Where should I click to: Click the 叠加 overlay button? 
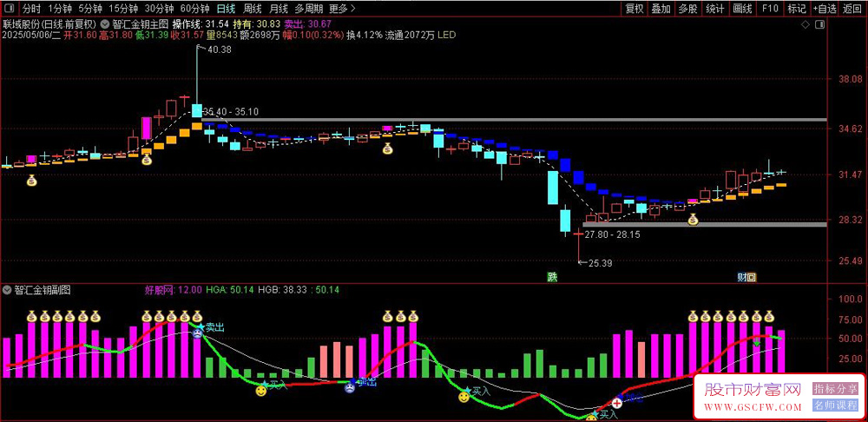tap(661, 9)
